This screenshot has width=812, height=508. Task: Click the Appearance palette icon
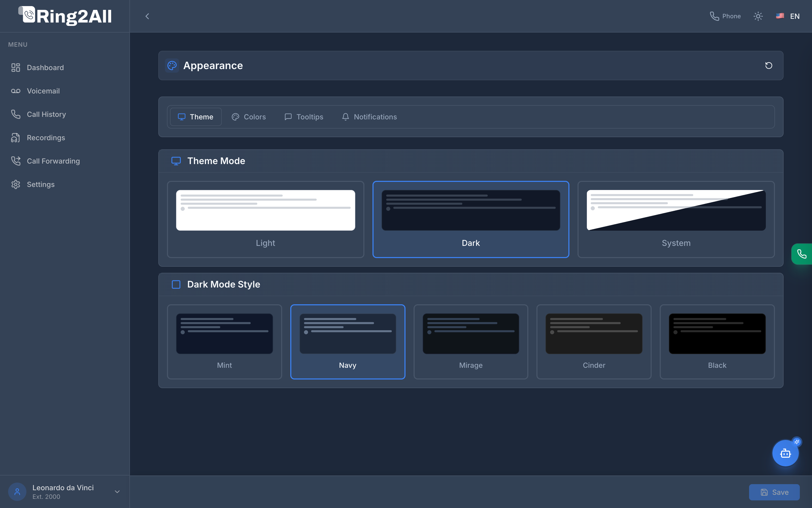tap(172, 66)
